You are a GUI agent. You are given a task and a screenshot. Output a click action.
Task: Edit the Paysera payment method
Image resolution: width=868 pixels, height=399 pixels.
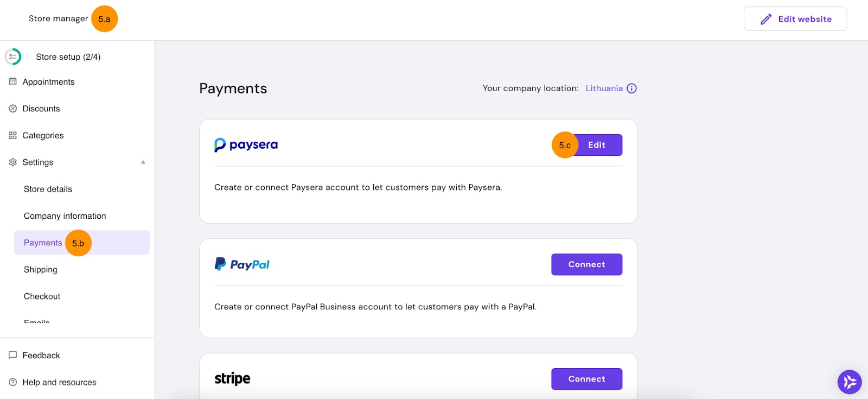[x=596, y=145]
